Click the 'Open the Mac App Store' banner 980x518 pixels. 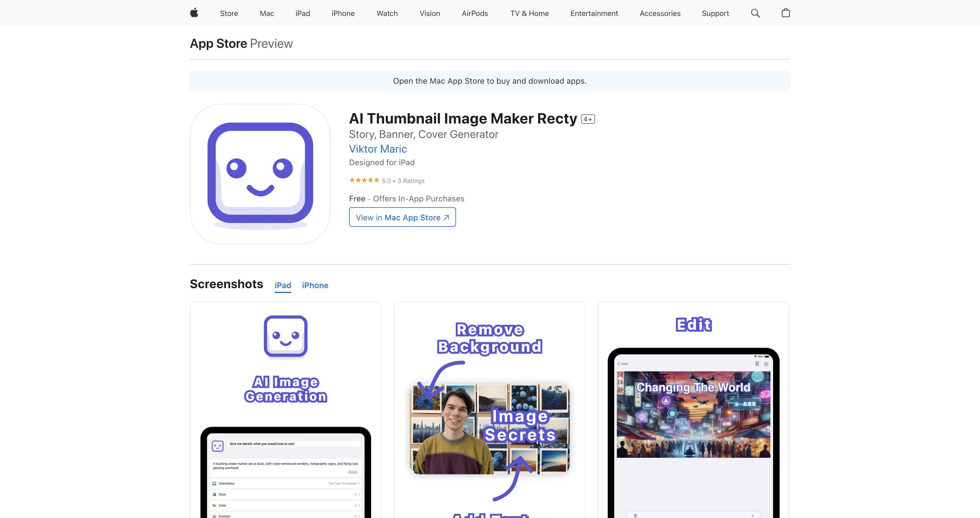point(490,81)
